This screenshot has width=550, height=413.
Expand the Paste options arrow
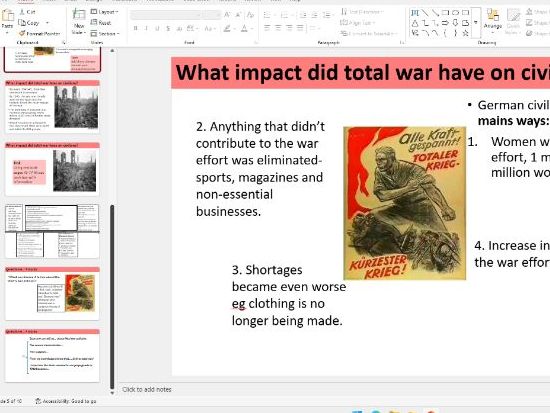(x=7, y=33)
